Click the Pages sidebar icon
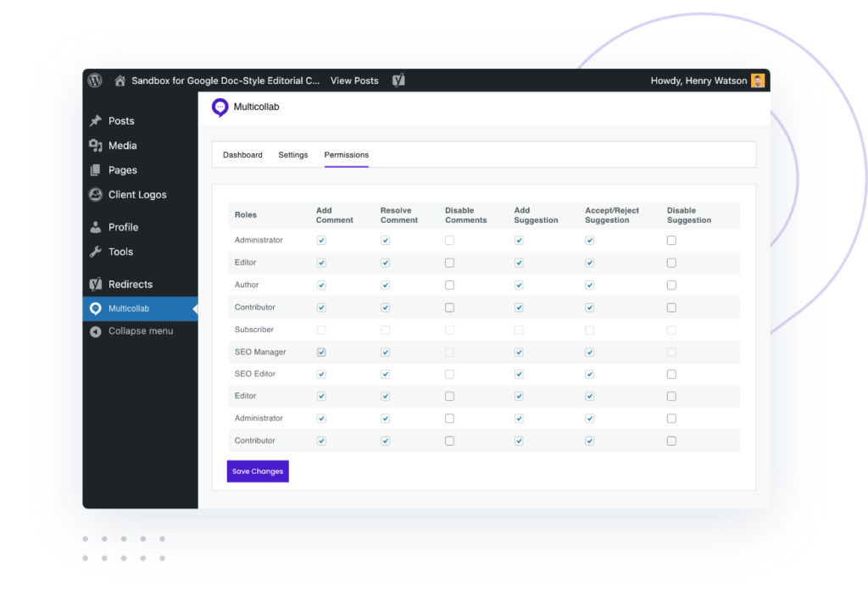The width and height of the screenshot is (868, 605). (x=96, y=170)
